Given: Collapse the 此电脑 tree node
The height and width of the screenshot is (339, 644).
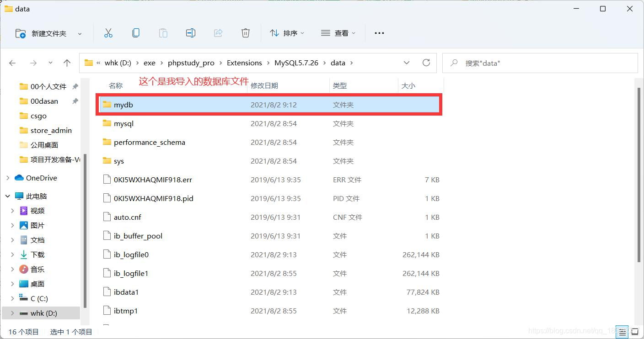Looking at the screenshot, I should click(x=8, y=196).
